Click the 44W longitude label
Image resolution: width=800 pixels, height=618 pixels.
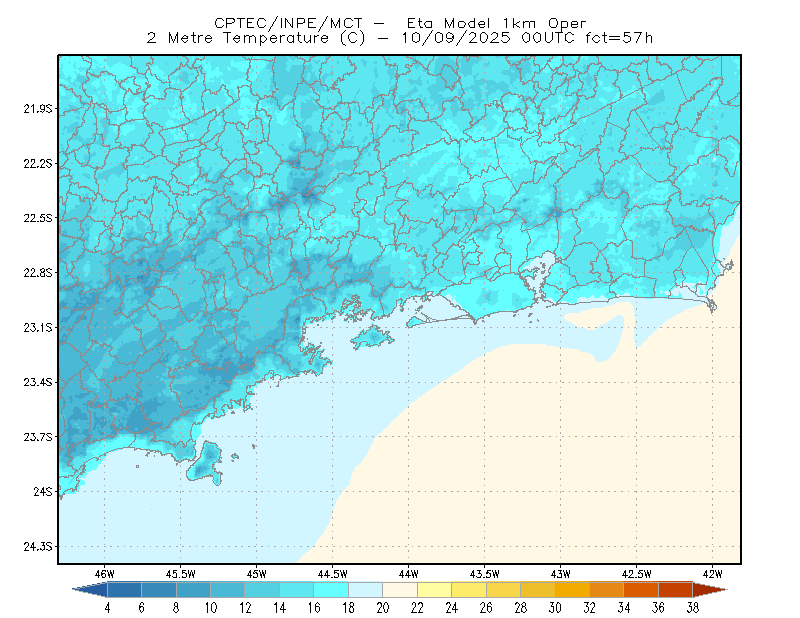[409, 574]
